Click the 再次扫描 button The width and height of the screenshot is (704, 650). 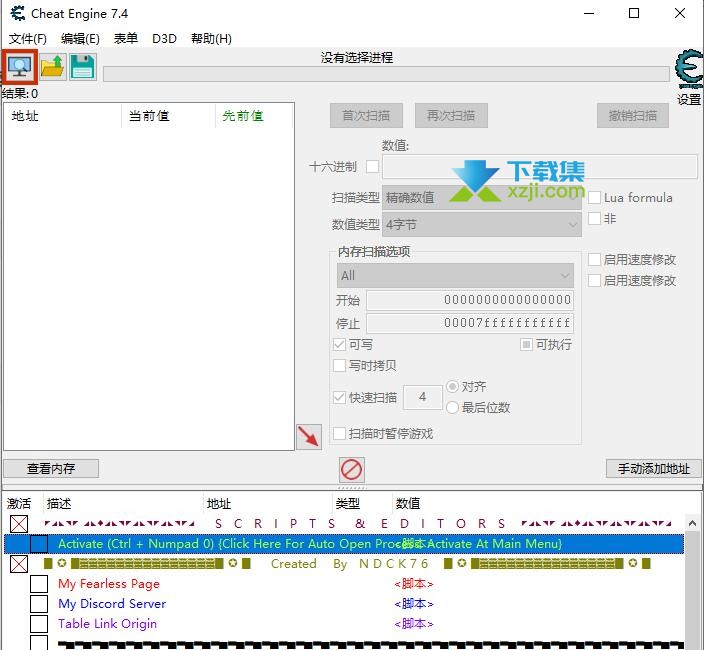451,116
